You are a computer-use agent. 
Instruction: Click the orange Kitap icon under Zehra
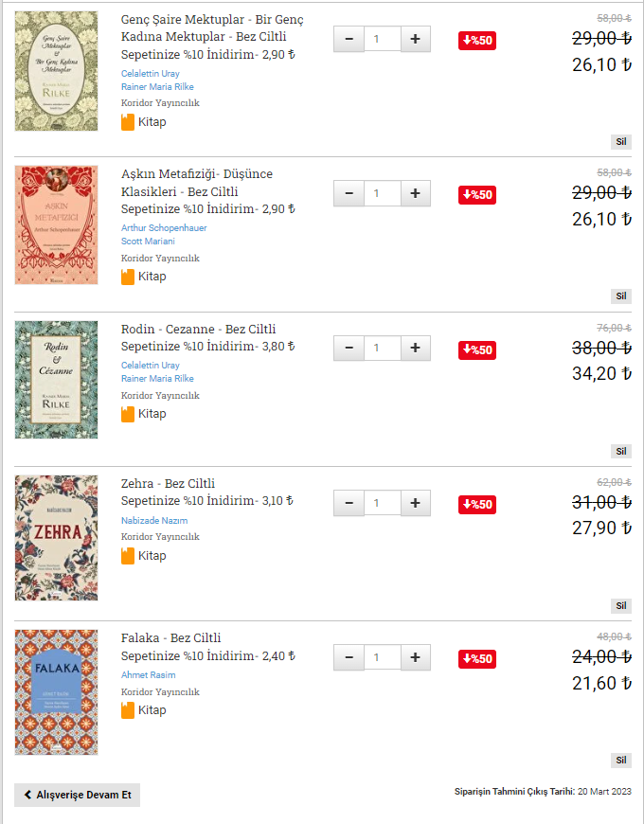click(128, 556)
